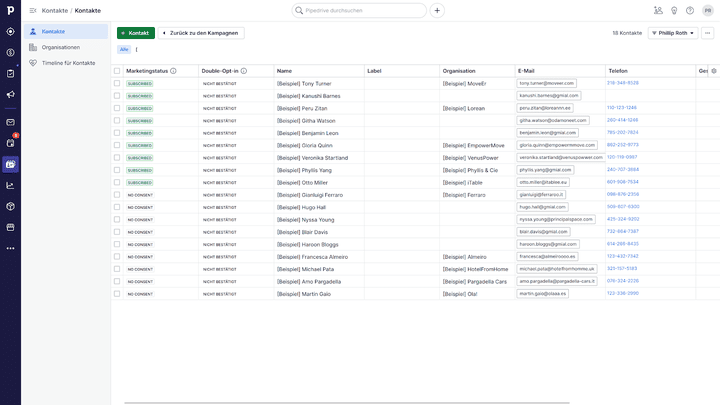Open invite users icon in header
This screenshot has width=720, height=405.
658,11
